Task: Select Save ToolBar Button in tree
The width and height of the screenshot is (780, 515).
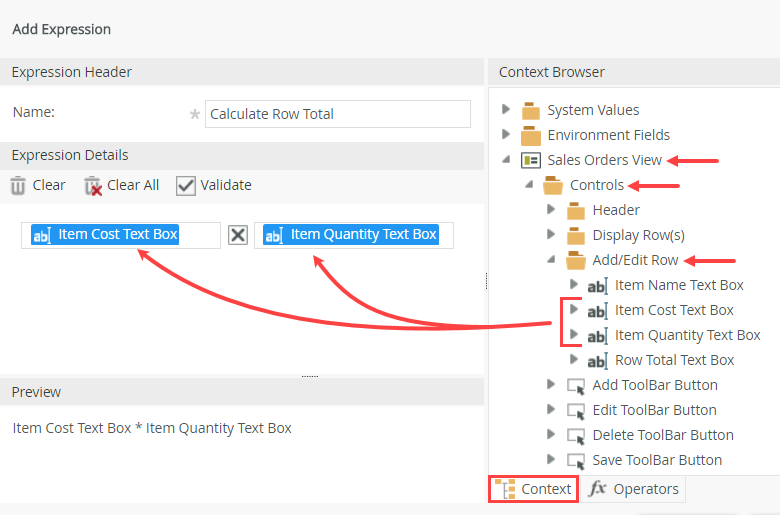Action: (656, 460)
